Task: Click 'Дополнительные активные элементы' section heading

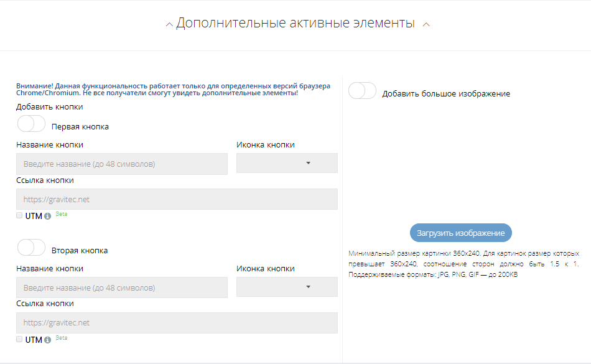Action: tap(295, 23)
